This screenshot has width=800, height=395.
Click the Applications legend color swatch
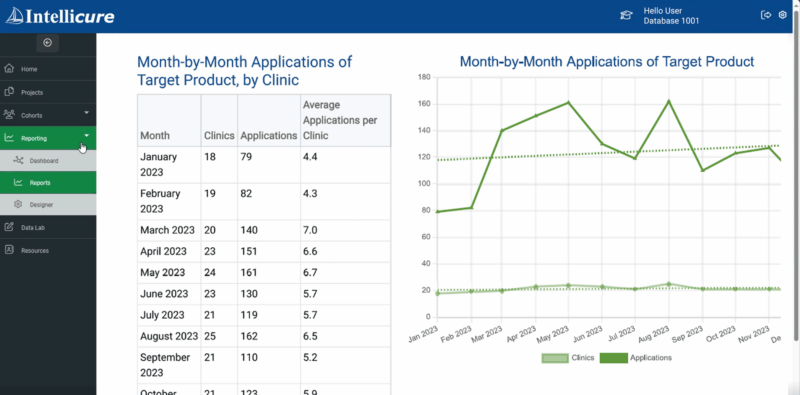point(613,358)
